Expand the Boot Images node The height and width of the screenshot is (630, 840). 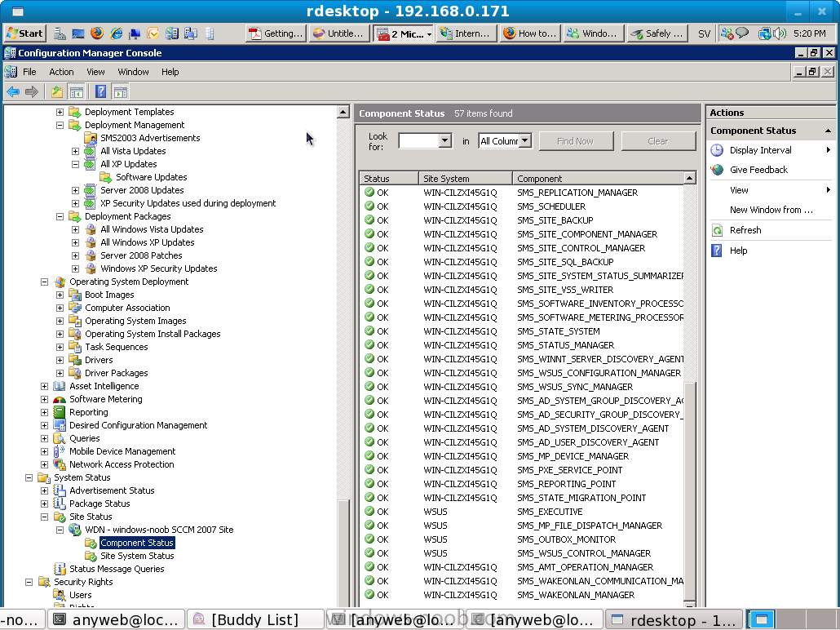point(60,295)
